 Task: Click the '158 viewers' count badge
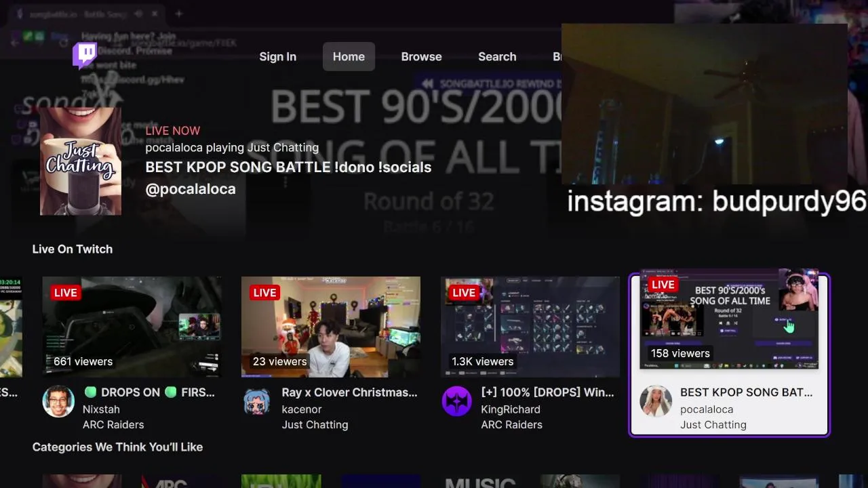pos(680,354)
